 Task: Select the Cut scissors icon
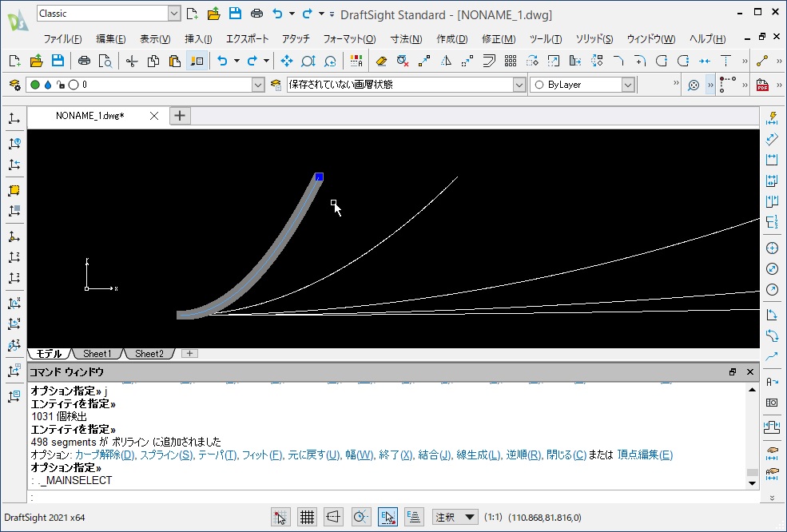(x=132, y=62)
